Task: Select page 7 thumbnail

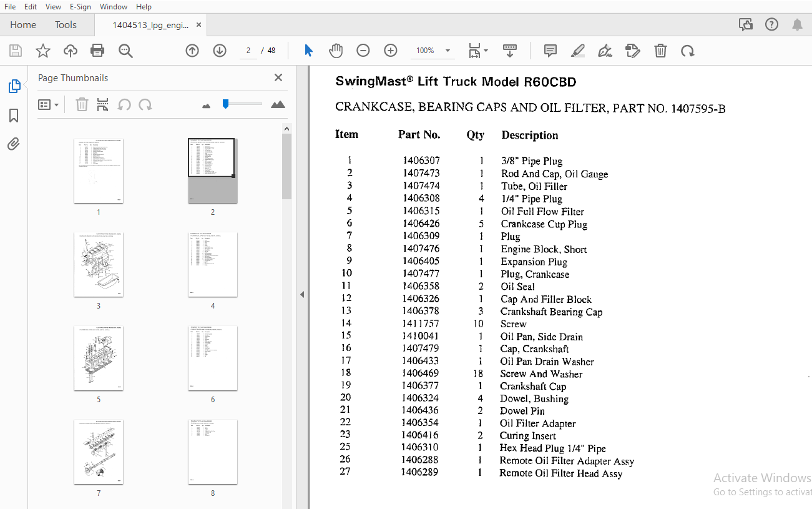Action: click(99, 452)
